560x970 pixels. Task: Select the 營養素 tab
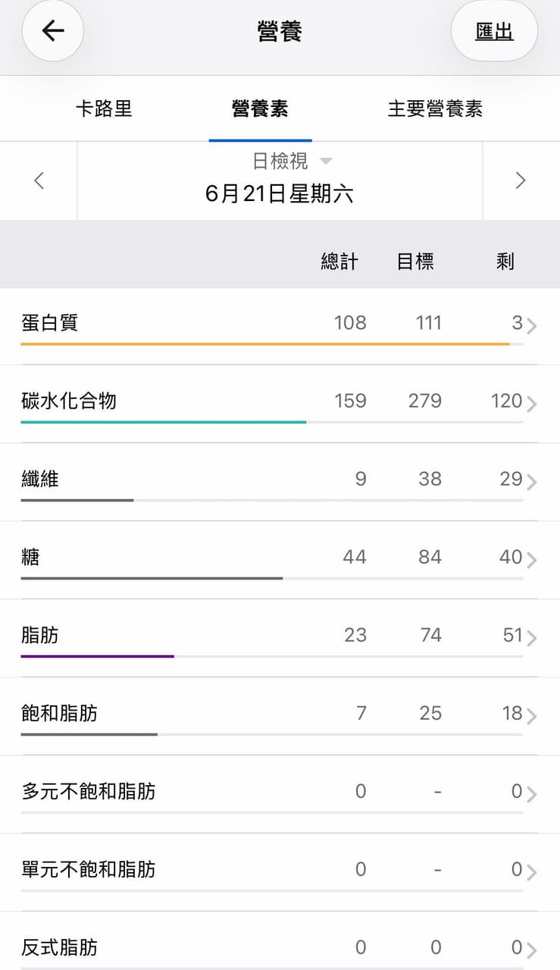[x=260, y=108]
